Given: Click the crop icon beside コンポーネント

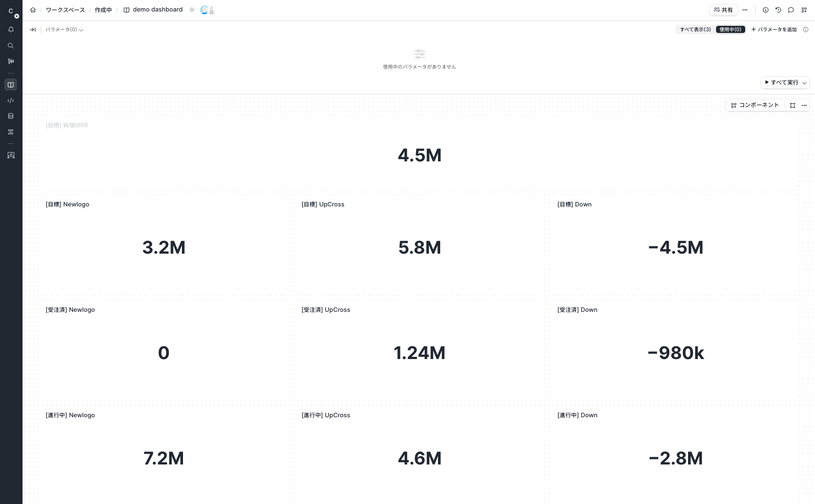Looking at the screenshot, I should [x=792, y=105].
